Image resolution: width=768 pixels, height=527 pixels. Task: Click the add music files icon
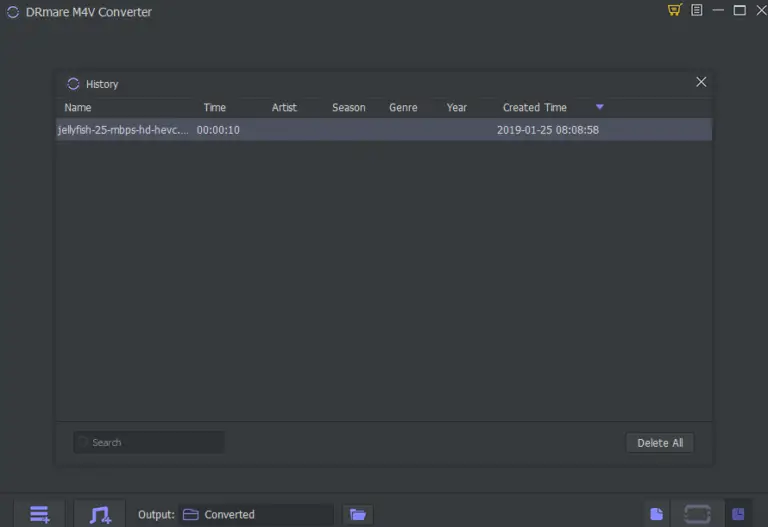point(100,514)
